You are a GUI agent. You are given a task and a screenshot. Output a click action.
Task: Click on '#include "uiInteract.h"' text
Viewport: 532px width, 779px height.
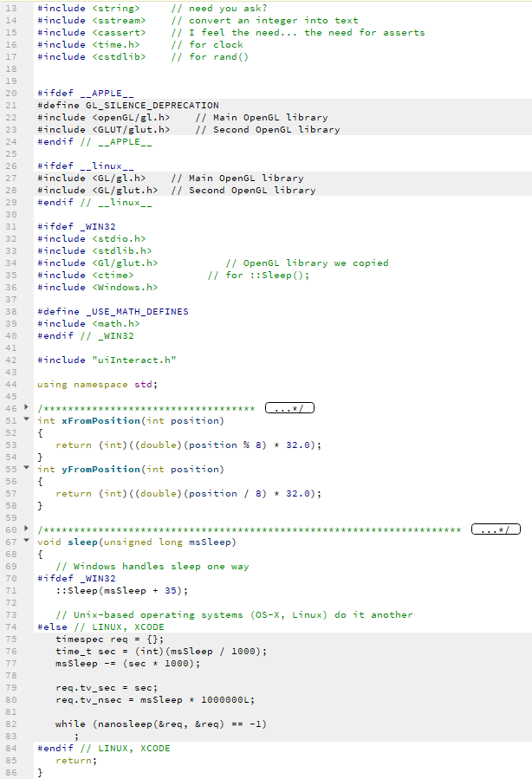click(107, 360)
